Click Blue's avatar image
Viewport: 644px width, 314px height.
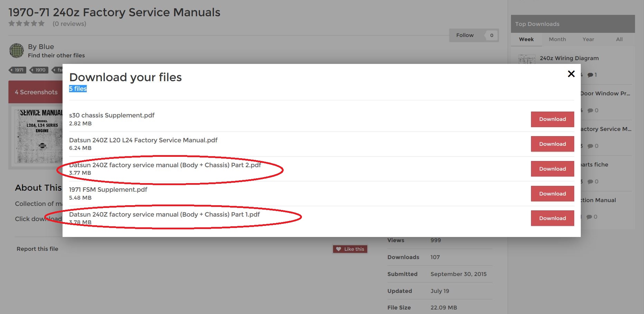point(16,51)
